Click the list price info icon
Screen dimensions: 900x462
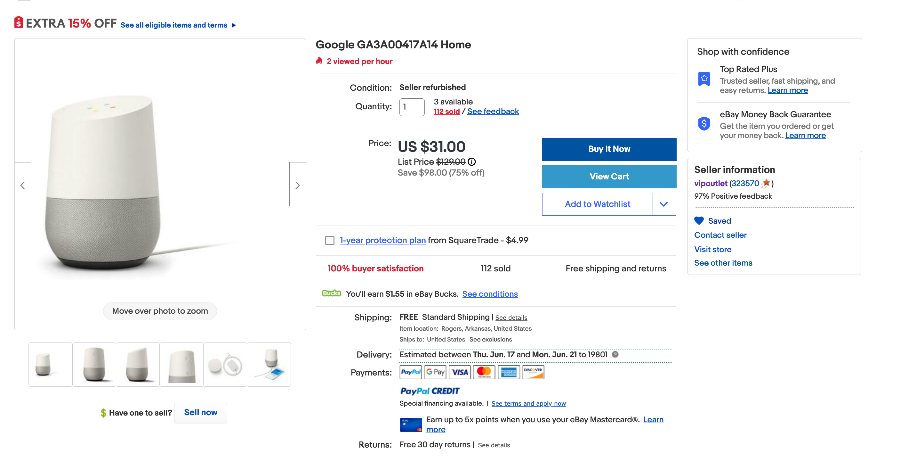tap(472, 161)
